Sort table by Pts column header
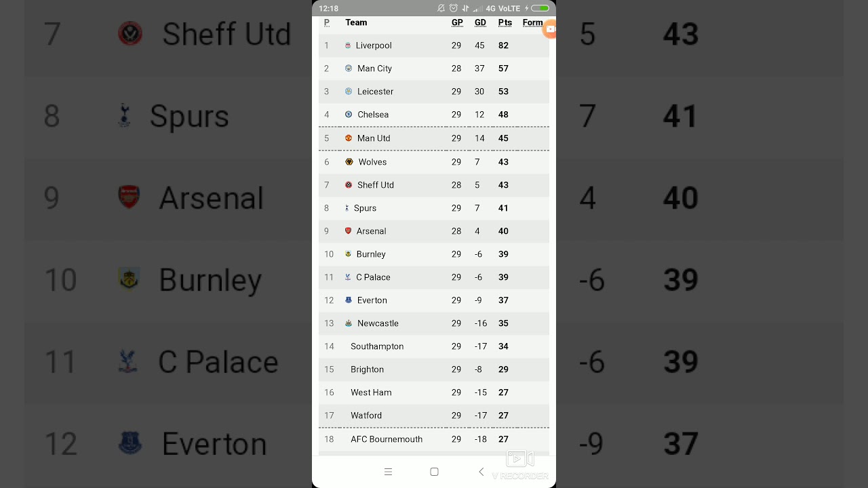Image resolution: width=868 pixels, height=488 pixels. coord(505,22)
